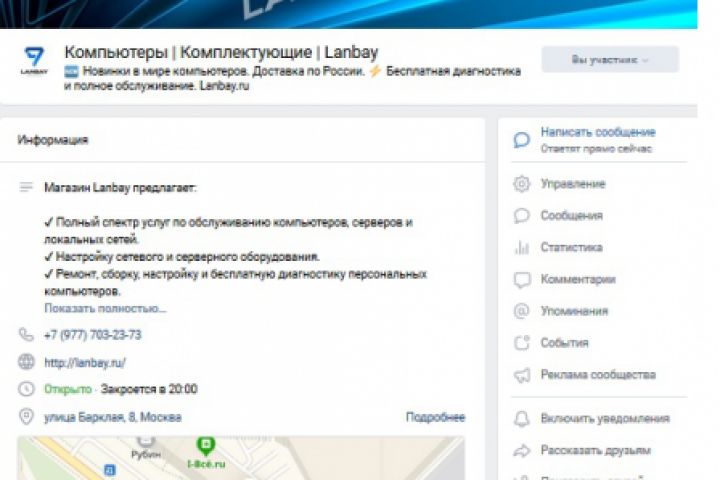This screenshot has height=480, width=720.
Task: Expand description with 'Показать полностью...'
Action: (x=105, y=308)
